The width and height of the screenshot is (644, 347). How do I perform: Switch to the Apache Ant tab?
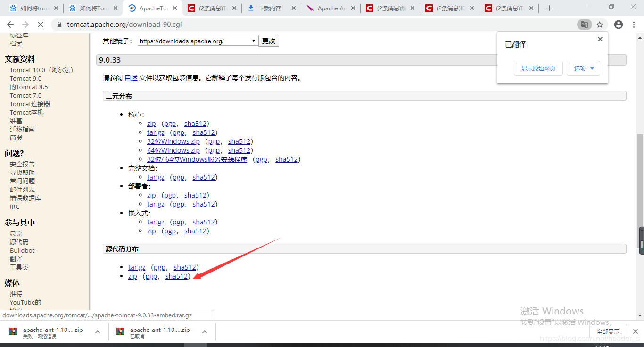[330, 8]
